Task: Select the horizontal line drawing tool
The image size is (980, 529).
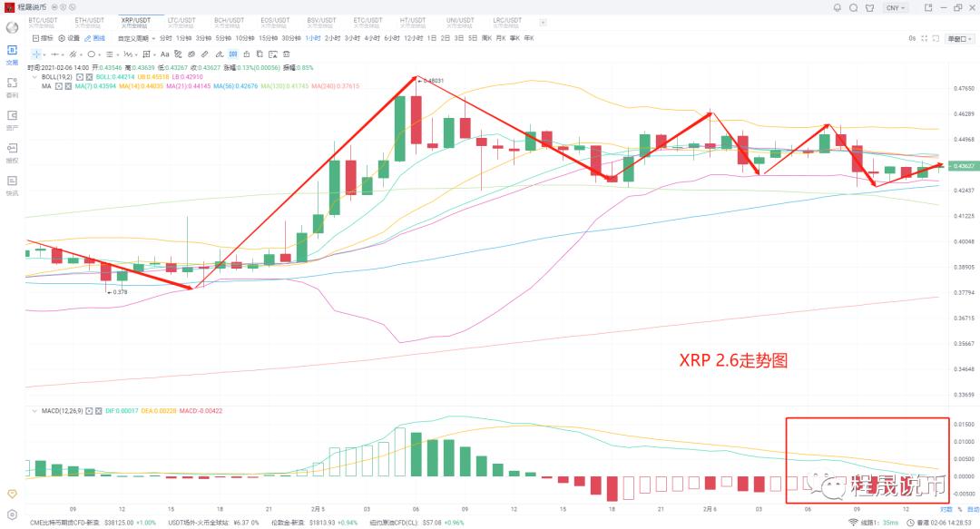Action: tap(55, 54)
